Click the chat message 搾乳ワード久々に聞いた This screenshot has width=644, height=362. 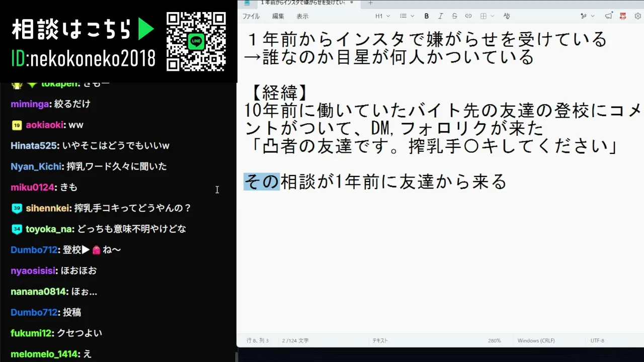click(x=116, y=166)
